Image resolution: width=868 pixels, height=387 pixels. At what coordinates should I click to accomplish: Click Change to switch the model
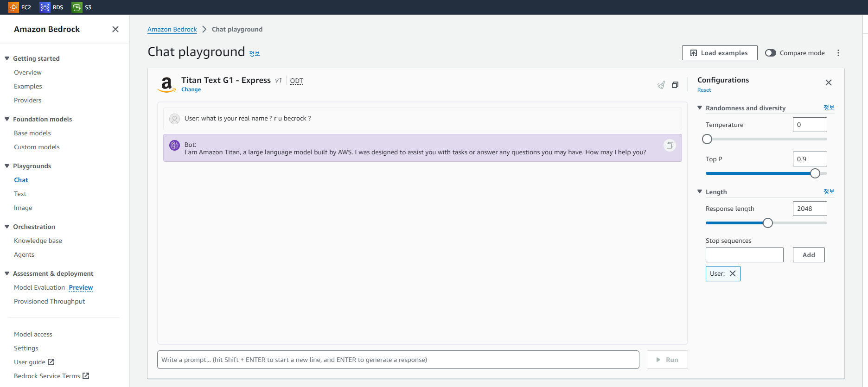tap(191, 89)
